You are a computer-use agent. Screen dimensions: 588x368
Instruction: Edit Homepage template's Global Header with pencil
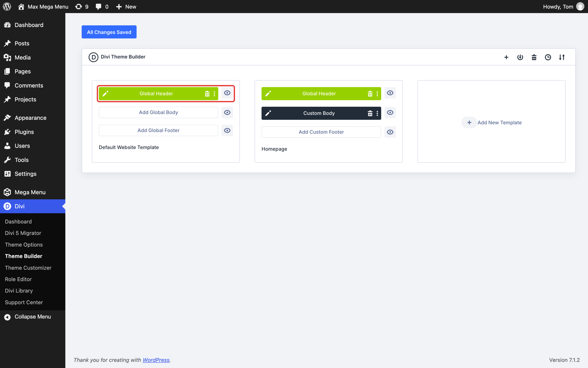pos(268,94)
